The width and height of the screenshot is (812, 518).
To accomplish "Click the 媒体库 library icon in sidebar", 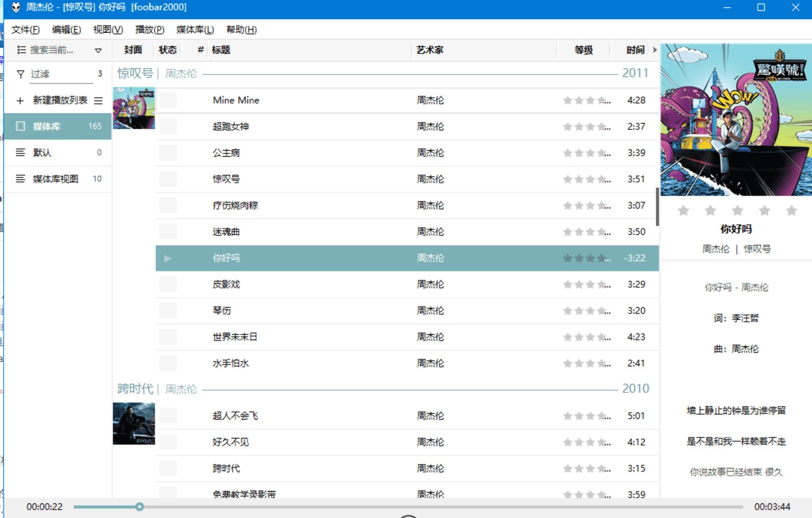I will coord(21,126).
